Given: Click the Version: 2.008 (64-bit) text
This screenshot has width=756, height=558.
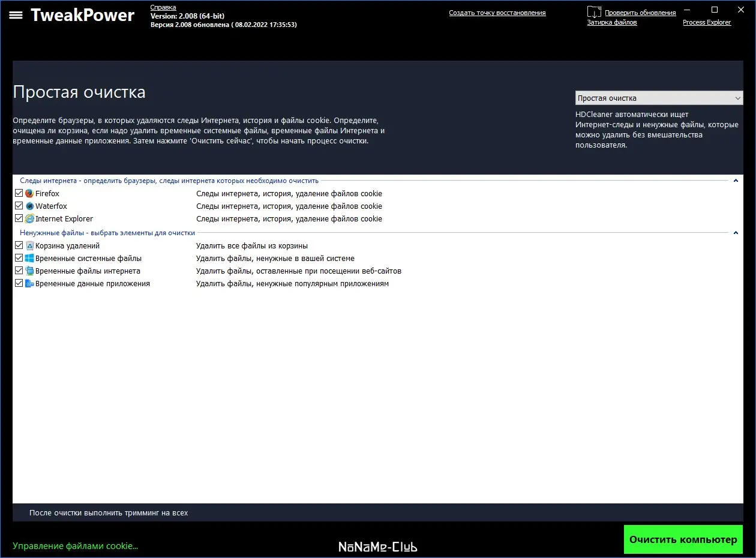Looking at the screenshot, I should (x=187, y=16).
